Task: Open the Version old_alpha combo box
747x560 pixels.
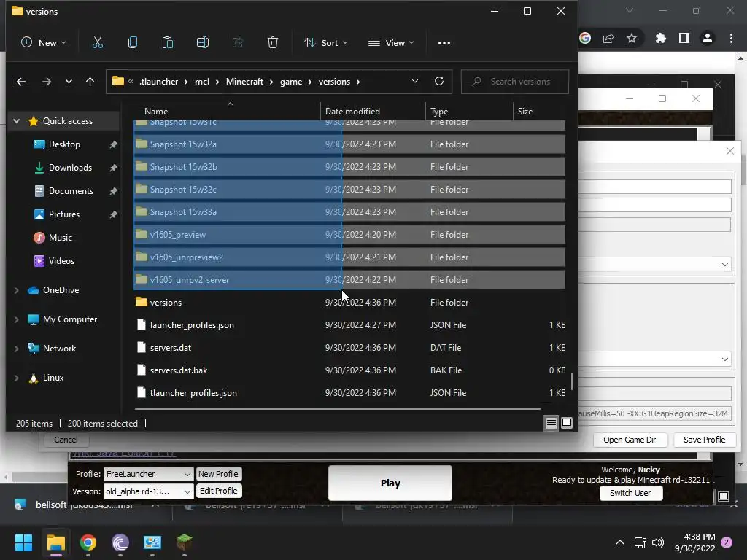Action: click(148, 491)
